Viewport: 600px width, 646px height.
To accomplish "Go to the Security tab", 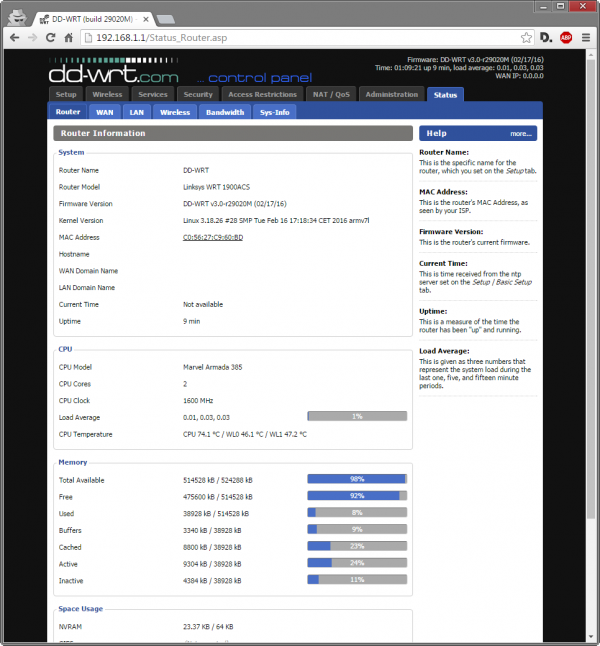I will 198,94.
